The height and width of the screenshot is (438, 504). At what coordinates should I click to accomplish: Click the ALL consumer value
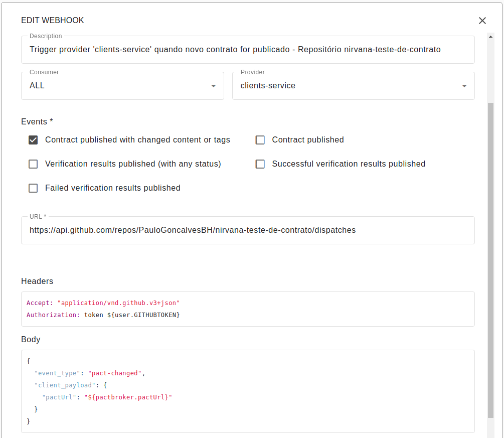coord(37,86)
